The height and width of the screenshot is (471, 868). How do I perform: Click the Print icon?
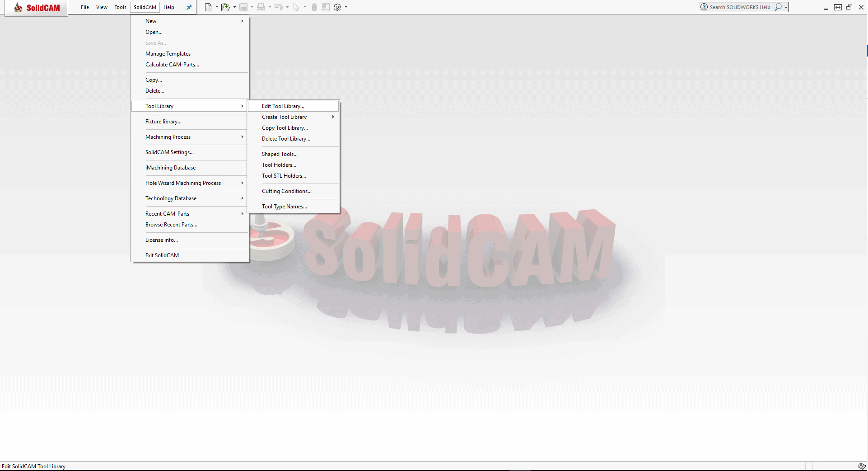[261, 7]
